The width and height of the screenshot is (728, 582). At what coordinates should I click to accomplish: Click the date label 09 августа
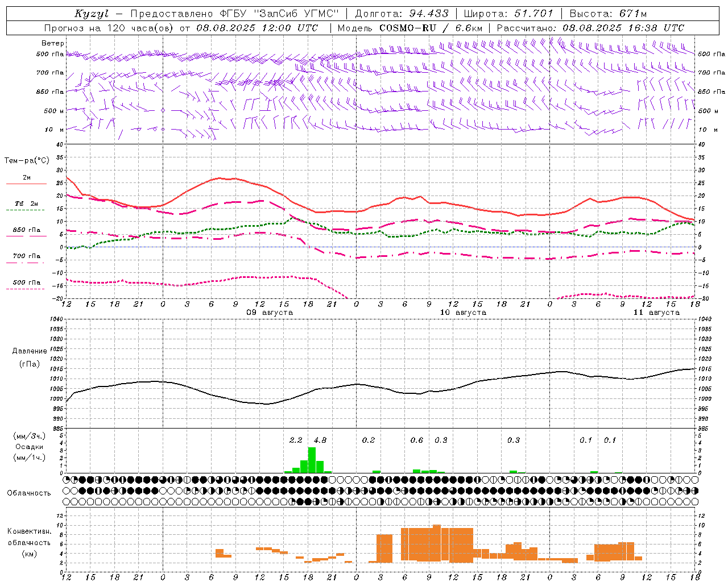pos(270,313)
